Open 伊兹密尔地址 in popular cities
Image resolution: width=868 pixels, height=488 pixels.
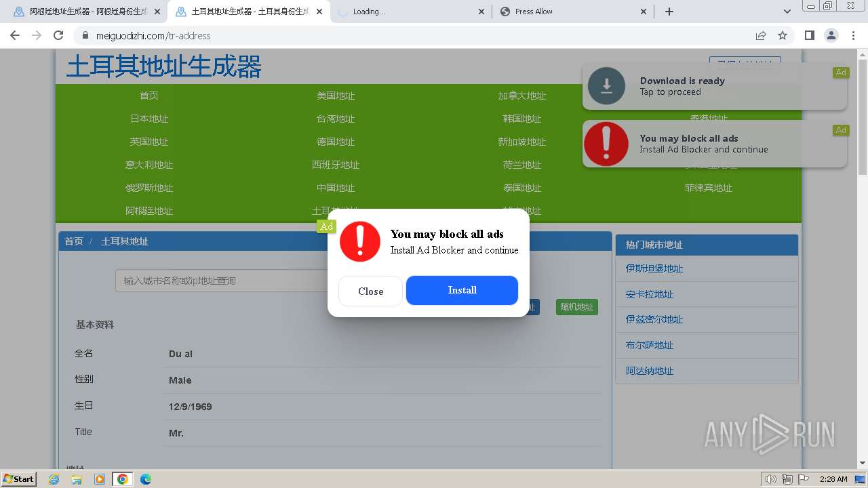pos(654,319)
